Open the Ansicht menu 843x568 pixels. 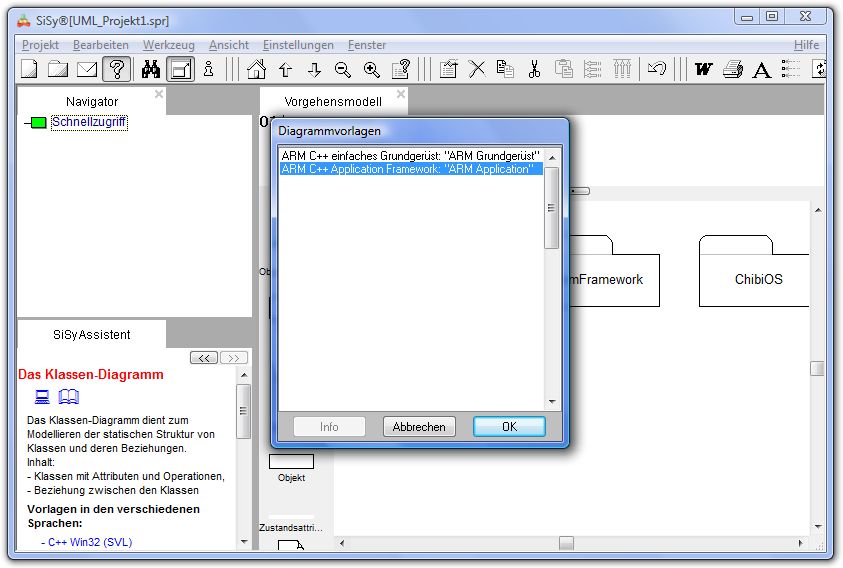[228, 45]
